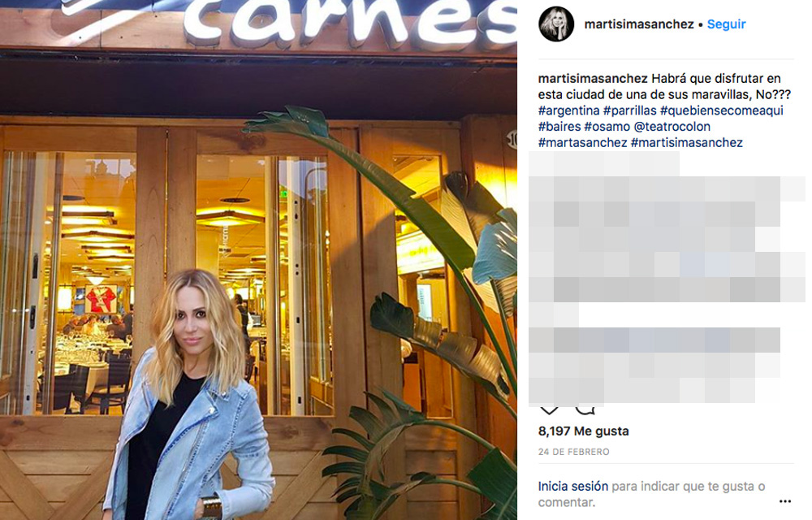
Task: Open the #quebiensecomeaqui hashtag
Action: click(x=721, y=110)
